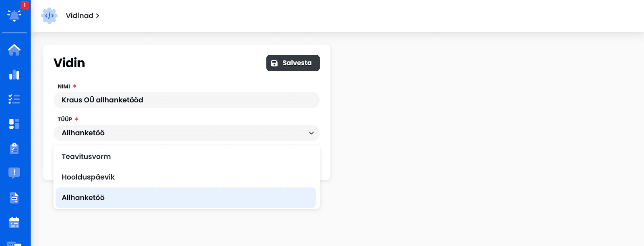Click the Tüüp combo box showing Allhanketöö
The image size is (644, 246).
[x=187, y=133]
